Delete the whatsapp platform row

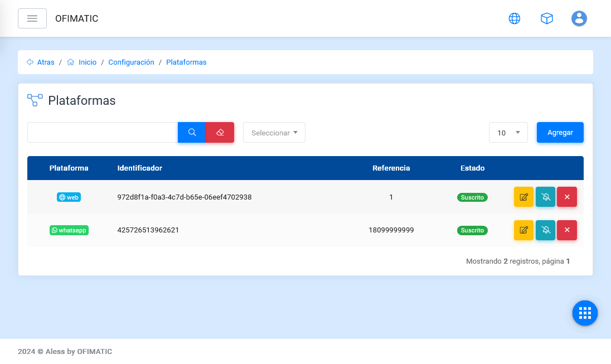(566, 230)
